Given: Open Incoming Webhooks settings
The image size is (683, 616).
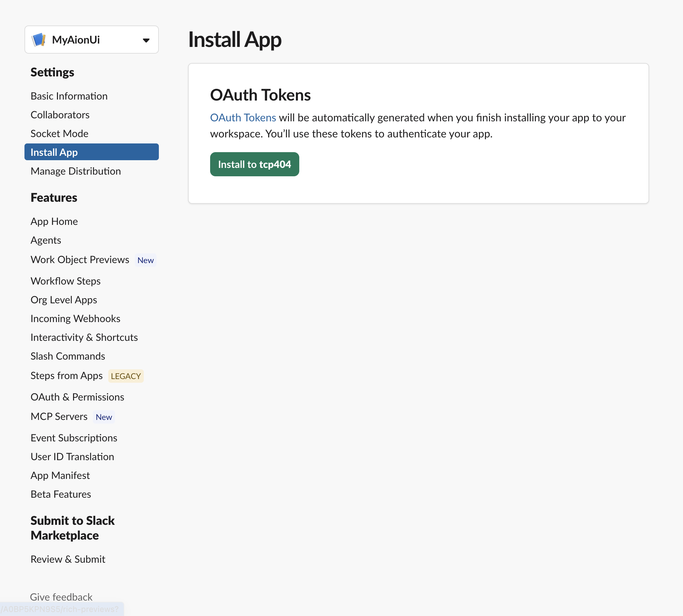Looking at the screenshot, I should click(x=75, y=318).
